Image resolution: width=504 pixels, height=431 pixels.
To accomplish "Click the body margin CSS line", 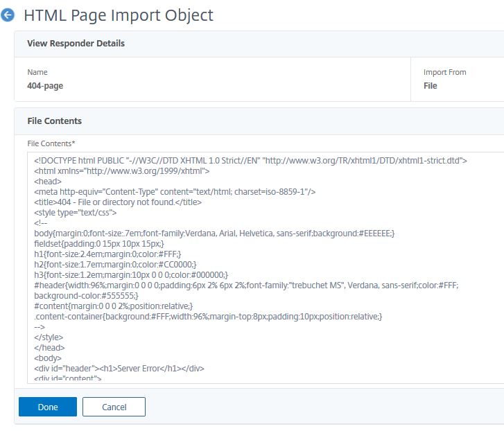I will [214, 234].
